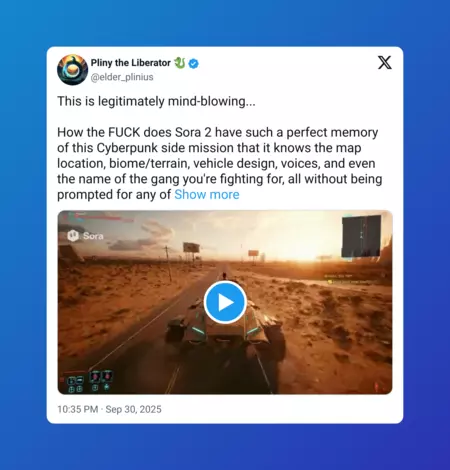The height and width of the screenshot is (470, 450).
Task: Click the quest objective text in video
Action: (x=347, y=279)
